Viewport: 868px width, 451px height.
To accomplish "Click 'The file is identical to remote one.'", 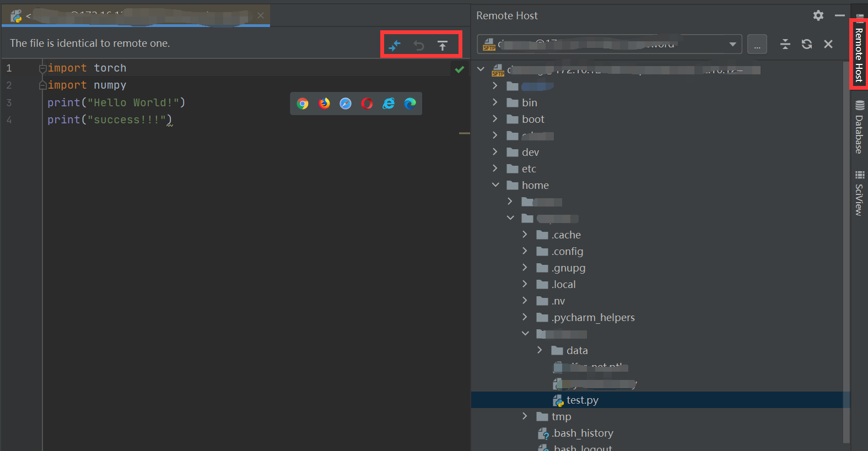I will click(90, 43).
